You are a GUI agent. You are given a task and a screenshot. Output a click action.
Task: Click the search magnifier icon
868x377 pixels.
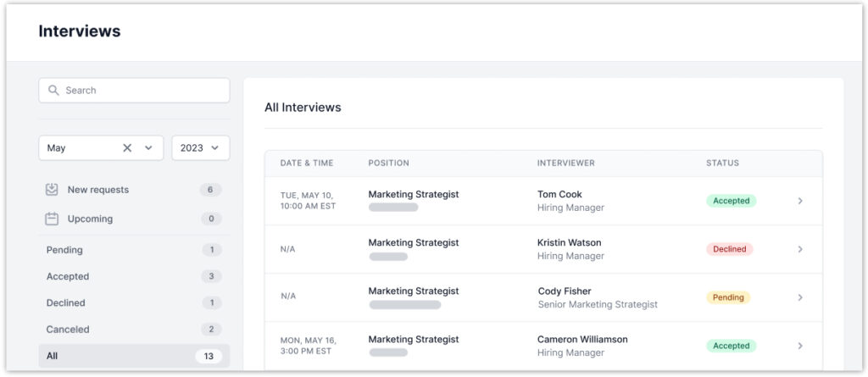coord(53,91)
